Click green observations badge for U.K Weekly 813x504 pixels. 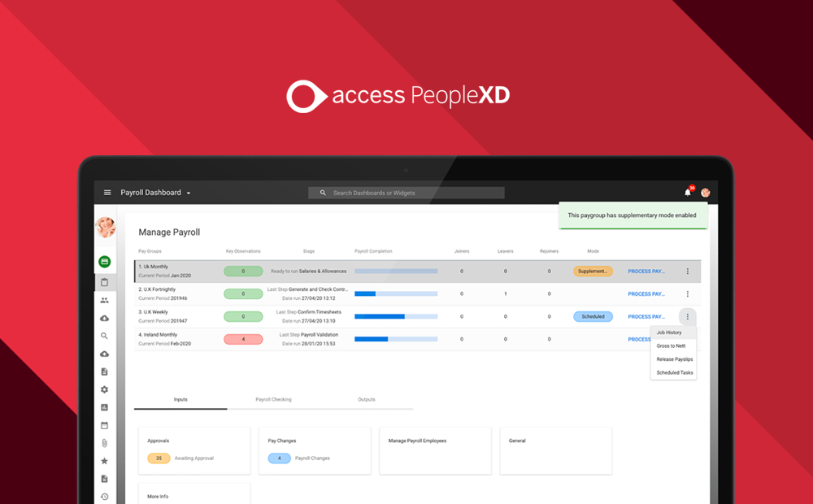pyautogui.click(x=243, y=316)
